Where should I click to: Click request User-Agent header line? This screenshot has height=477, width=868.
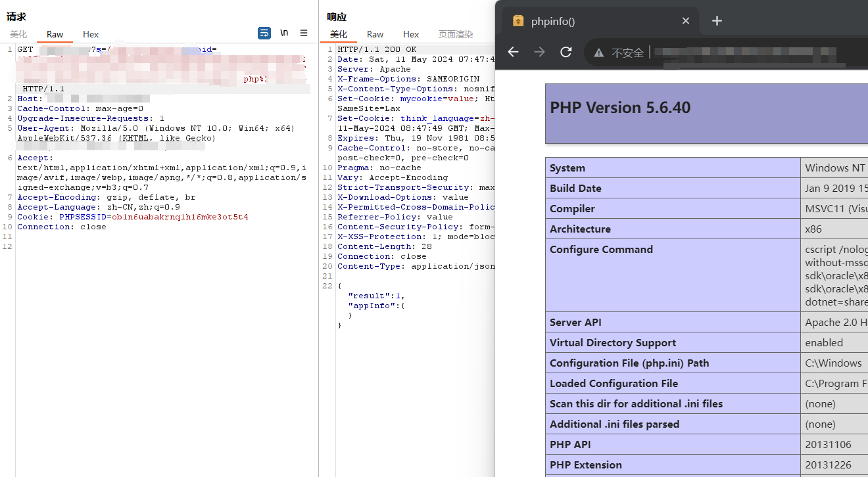156,133
